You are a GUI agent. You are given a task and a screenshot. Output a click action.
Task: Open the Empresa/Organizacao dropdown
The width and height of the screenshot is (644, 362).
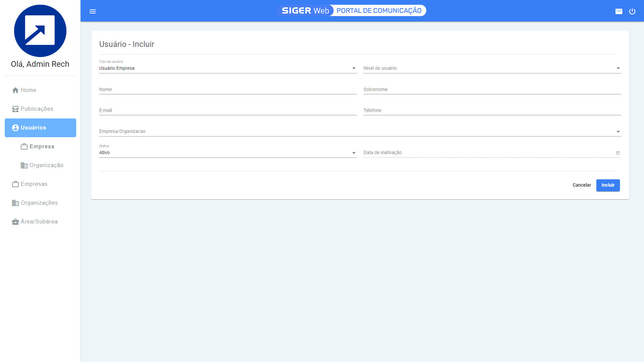(x=360, y=132)
